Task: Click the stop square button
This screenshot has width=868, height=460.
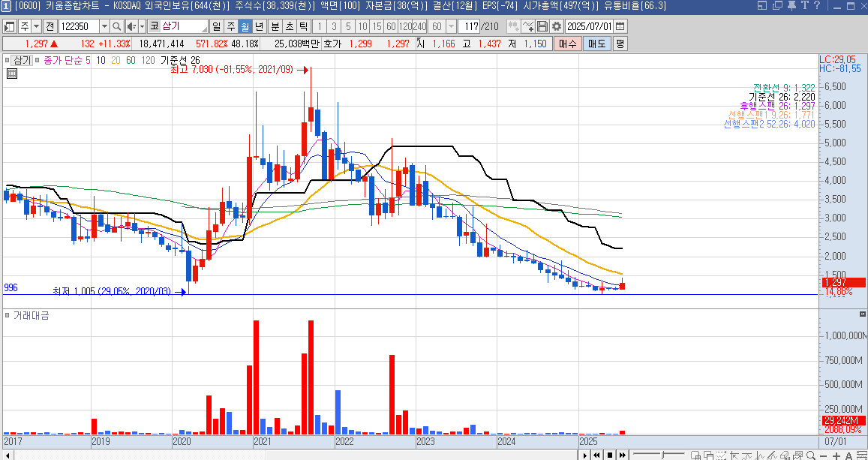Action: click(609, 455)
